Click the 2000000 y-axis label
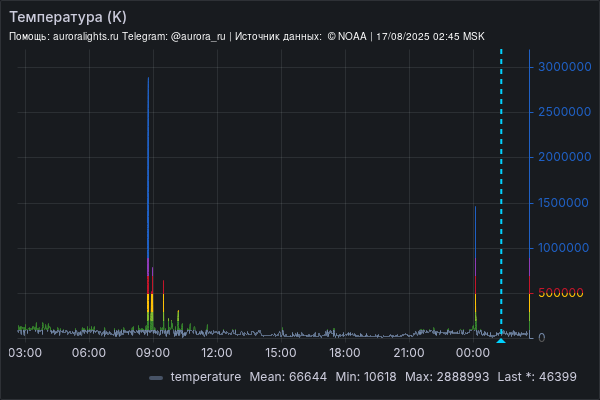The height and width of the screenshot is (400, 600). (565, 157)
